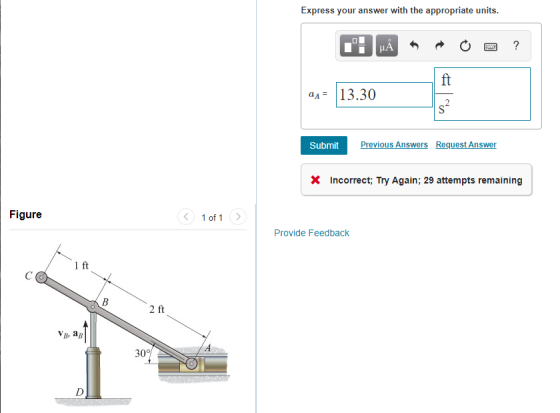The height and width of the screenshot is (413, 560).
Task: Click the red X incorrect icon
Action: (315, 180)
